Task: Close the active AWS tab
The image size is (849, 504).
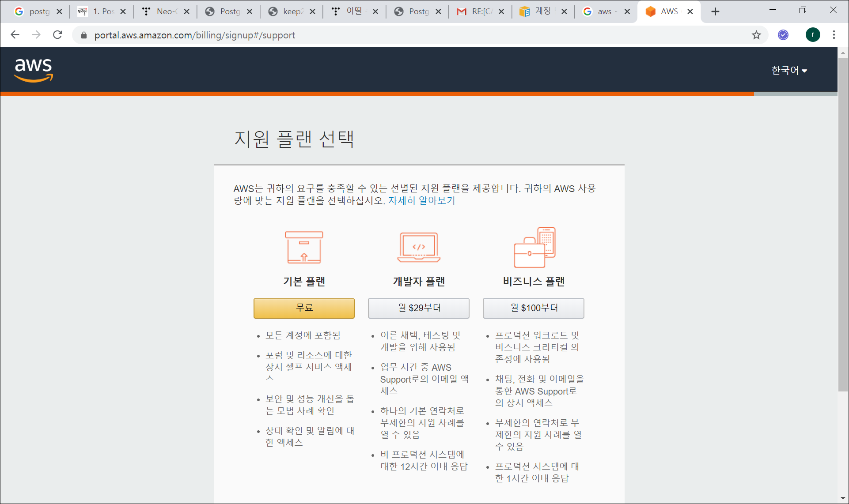Action: tap(690, 12)
